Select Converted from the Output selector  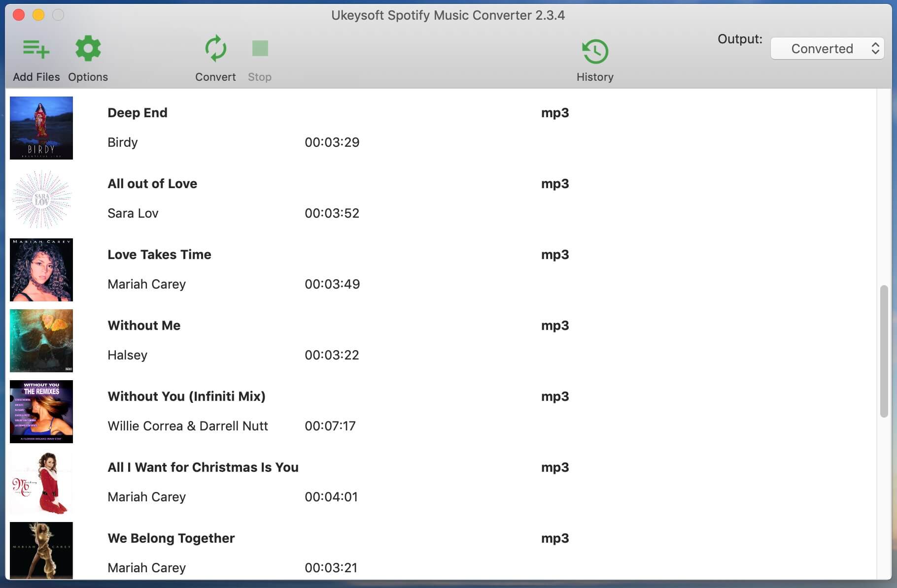[x=822, y=48]
